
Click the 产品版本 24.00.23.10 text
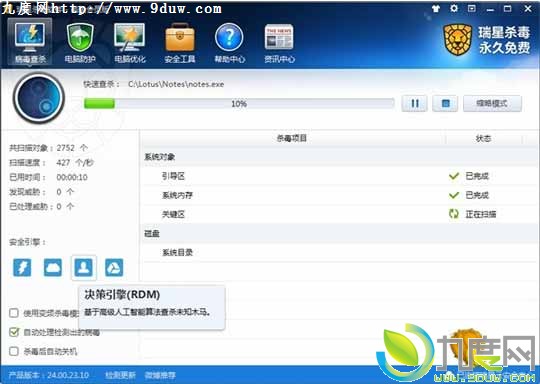tap(49, 375)
